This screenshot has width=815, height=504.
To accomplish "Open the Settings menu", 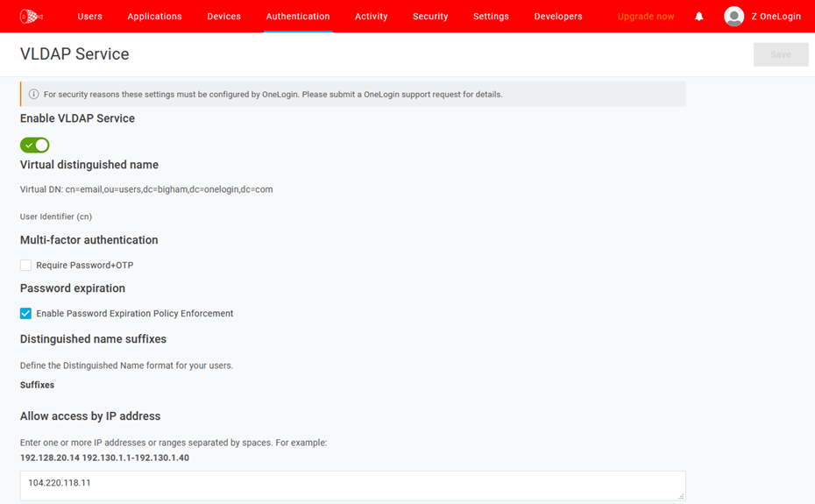I will pos(491,16).
